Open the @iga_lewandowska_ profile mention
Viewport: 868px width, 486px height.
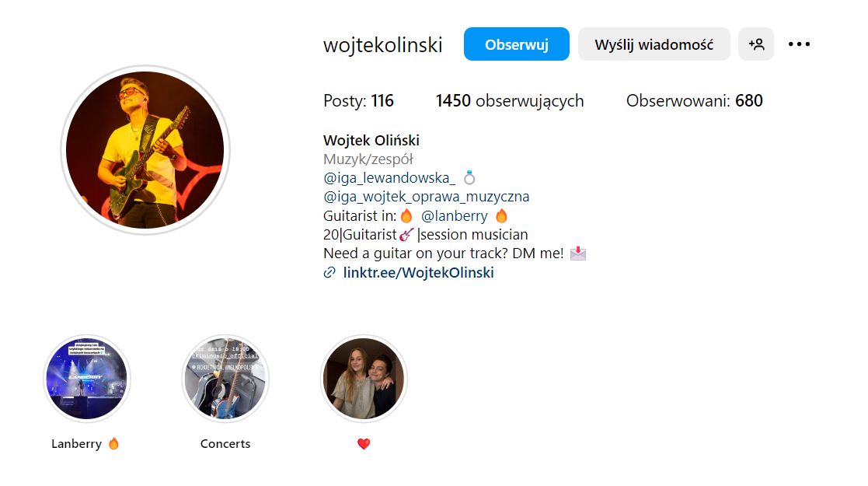pyautogui.click(x=389, y=178)
